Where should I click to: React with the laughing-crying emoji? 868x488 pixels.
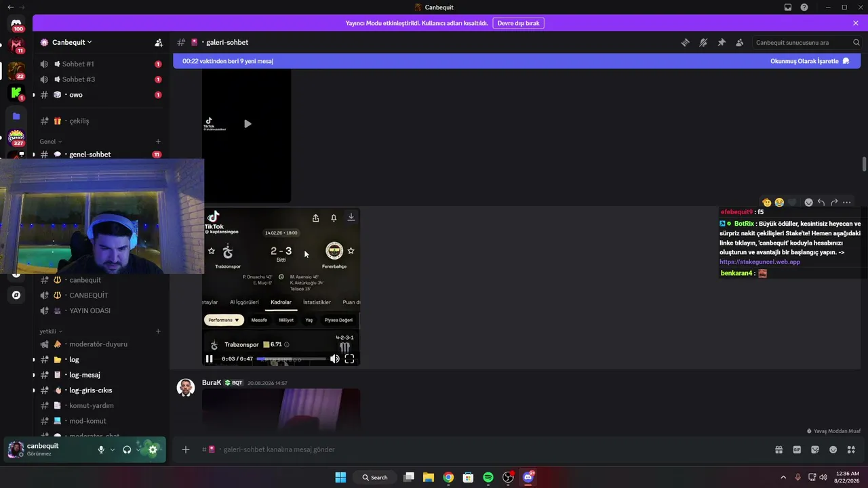(x=779, y=203)
